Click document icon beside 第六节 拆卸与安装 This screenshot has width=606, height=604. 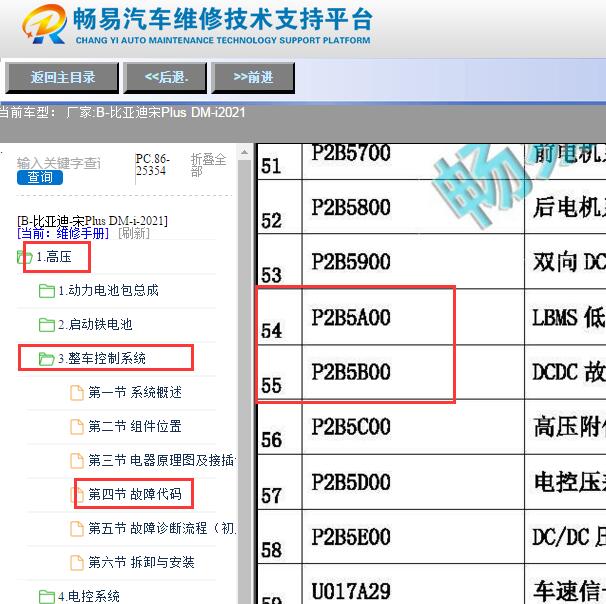77,563
